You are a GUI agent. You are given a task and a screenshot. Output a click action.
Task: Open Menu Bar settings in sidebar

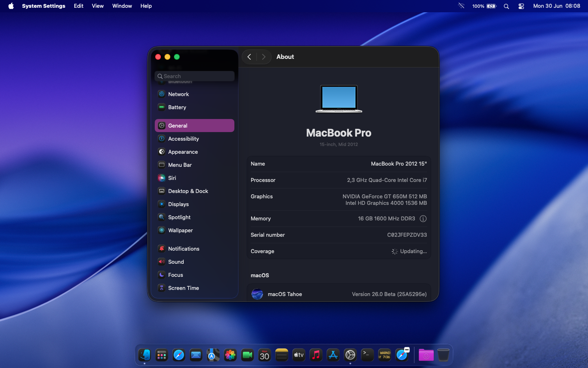pos(194,165)
